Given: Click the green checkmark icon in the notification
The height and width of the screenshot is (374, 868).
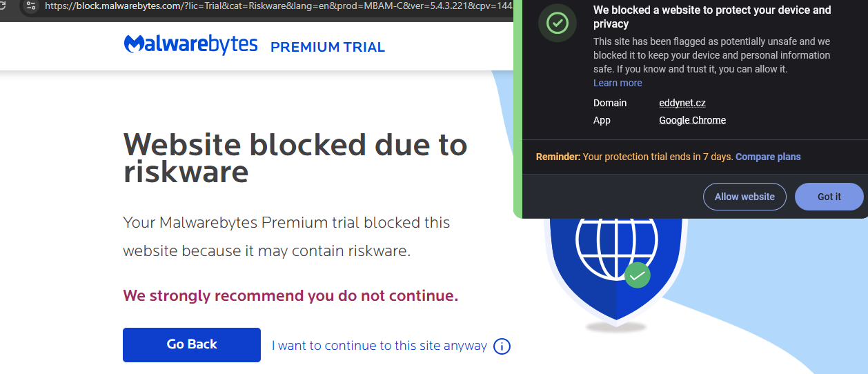Looking at the screenshot, I should 557,23.
